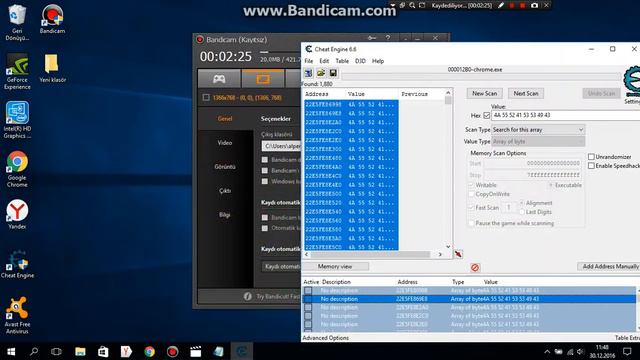
Task: Click the floppy disk save icon
Action: [333, 73]
